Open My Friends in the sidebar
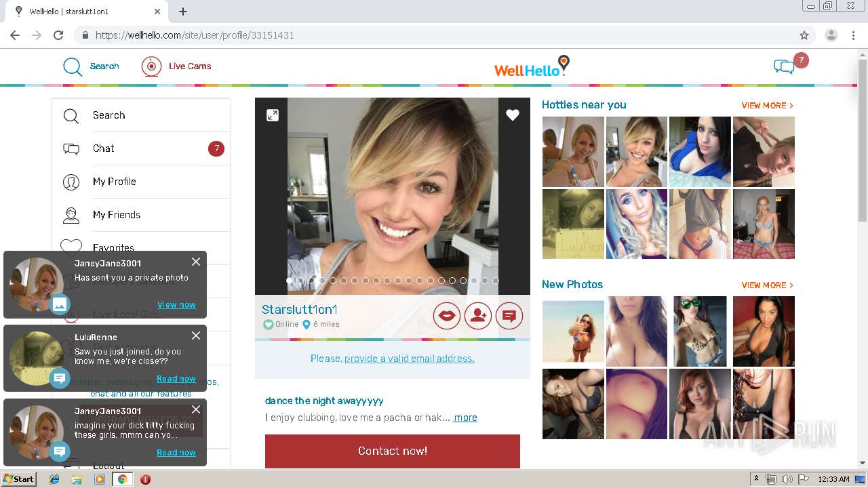The height and width of the screenshot is (488, 868). point(141,215)
